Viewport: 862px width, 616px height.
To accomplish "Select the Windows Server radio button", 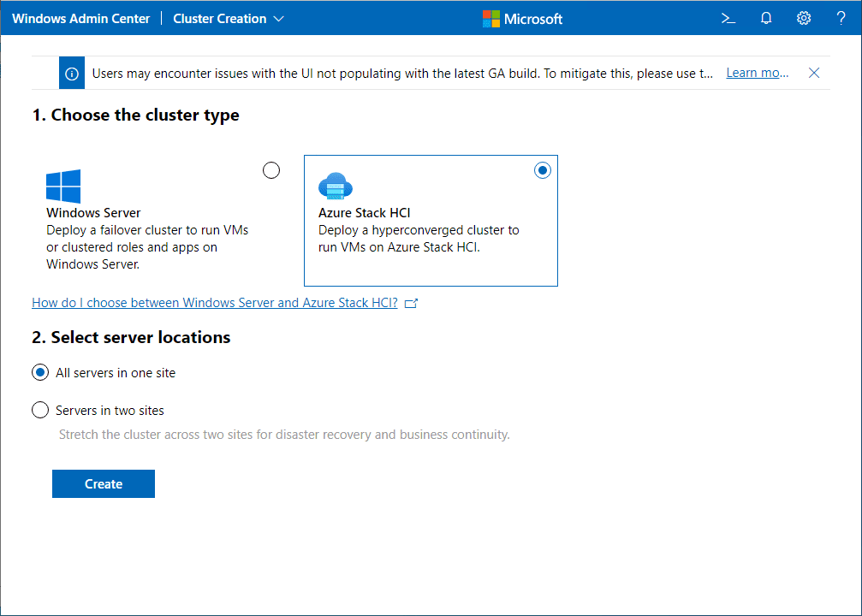I will point(271,170).
